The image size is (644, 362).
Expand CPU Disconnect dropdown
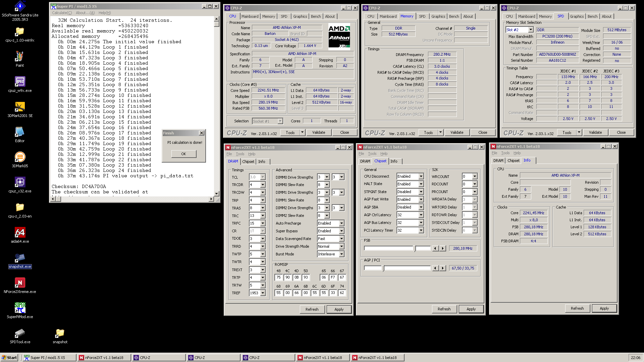421,176
